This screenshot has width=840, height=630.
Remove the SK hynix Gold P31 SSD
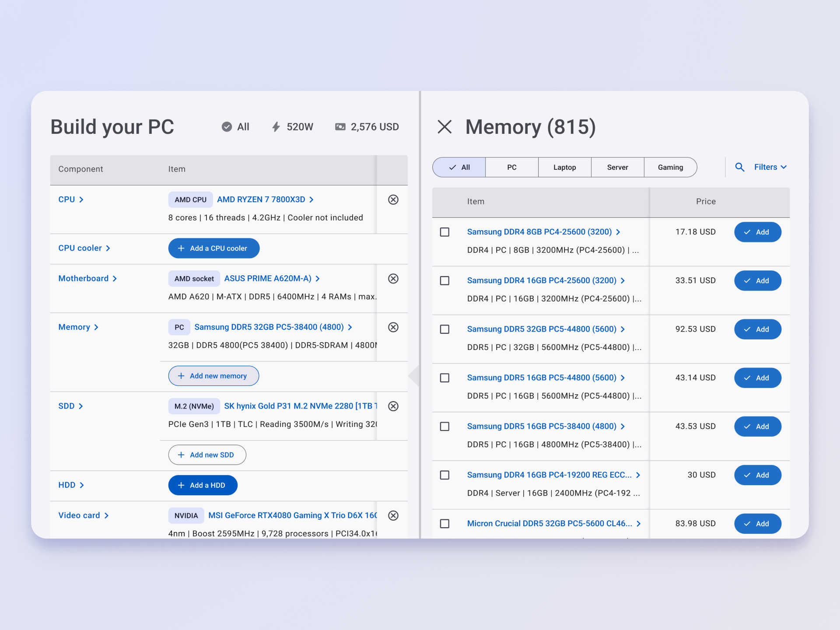pos(393,406)
